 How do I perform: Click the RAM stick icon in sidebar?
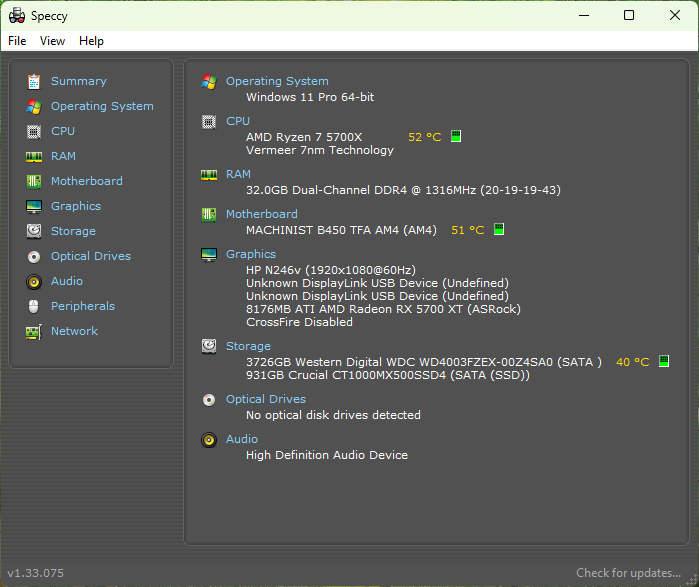tap(34, 156)
